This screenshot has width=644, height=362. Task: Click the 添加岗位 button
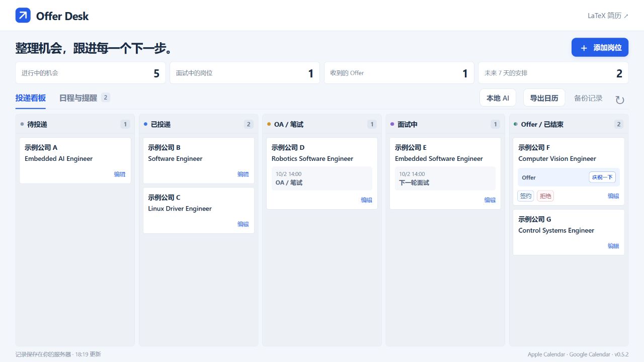(600, 47)
